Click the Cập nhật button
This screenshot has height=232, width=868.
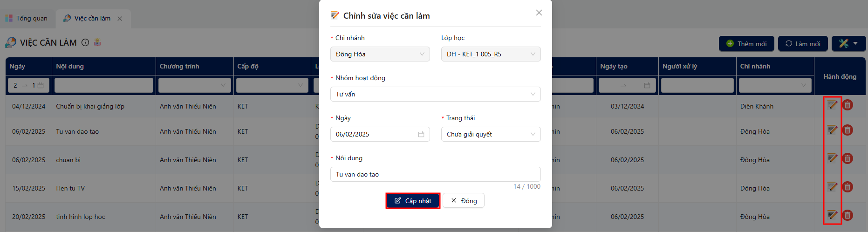coord(413,201)
